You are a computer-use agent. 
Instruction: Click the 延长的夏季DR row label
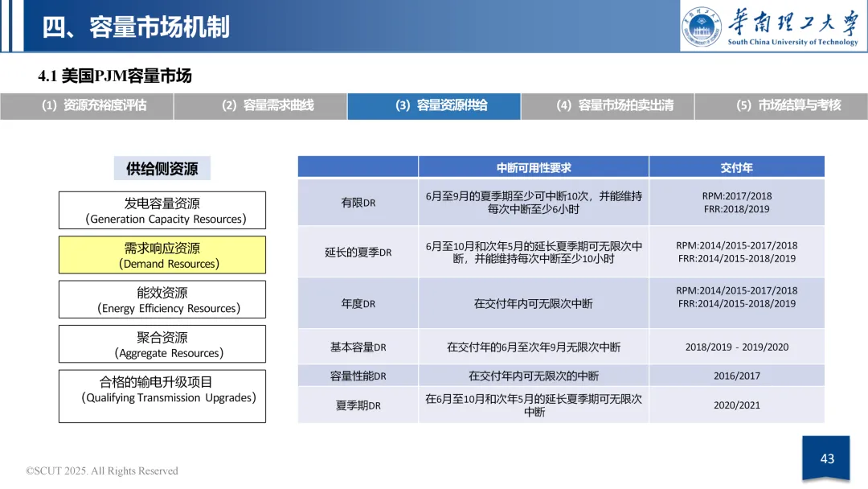click(x=358, y=253)
